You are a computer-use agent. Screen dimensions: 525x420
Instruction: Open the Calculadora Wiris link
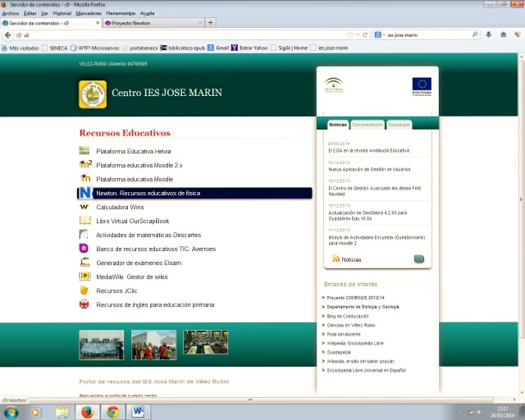[120, 207]
